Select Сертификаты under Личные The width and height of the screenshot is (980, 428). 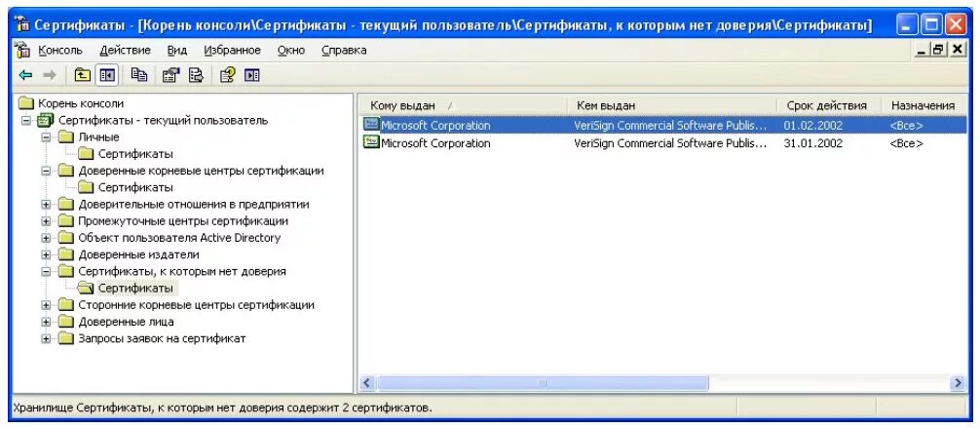135,154
